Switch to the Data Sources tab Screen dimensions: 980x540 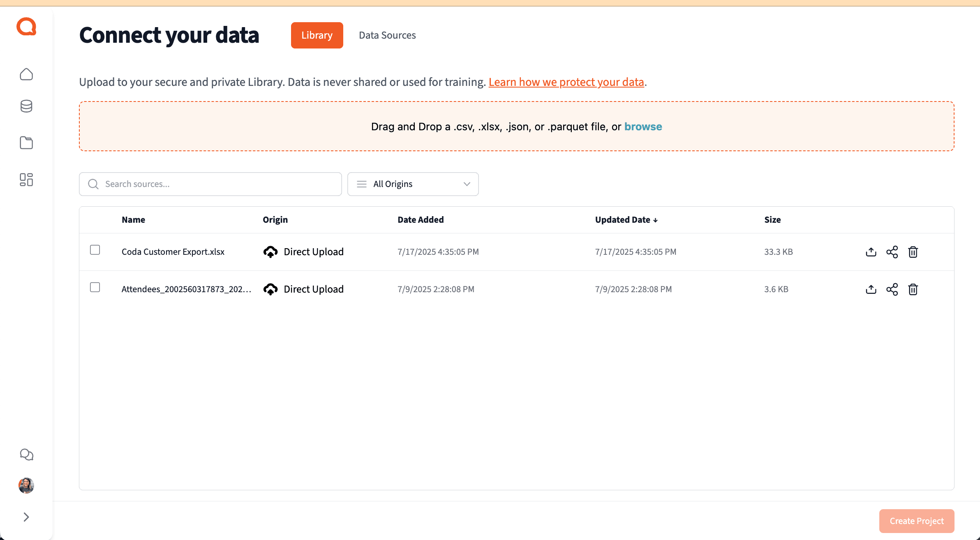pyautogui.click(x=387, y=35)
